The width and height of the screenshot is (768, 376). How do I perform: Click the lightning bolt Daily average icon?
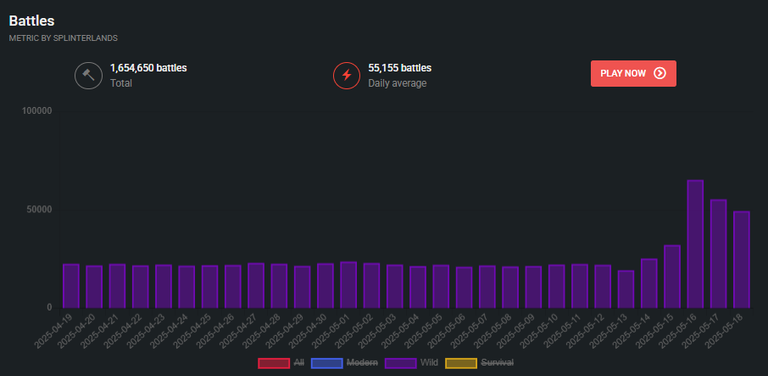pyautogui.click(x=346, y=75)
